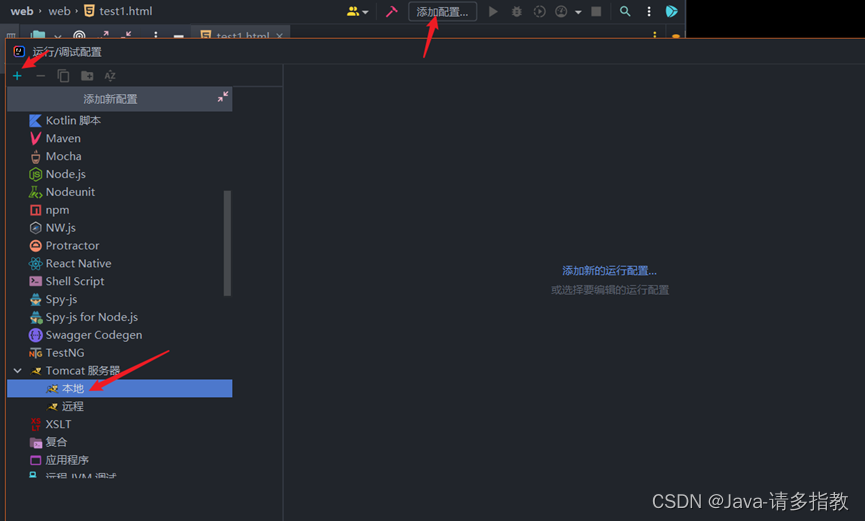The width and height of the screenshot is (865, 521).
Task: Click the Shell Script terminal icon
Action: pos(35,281)
